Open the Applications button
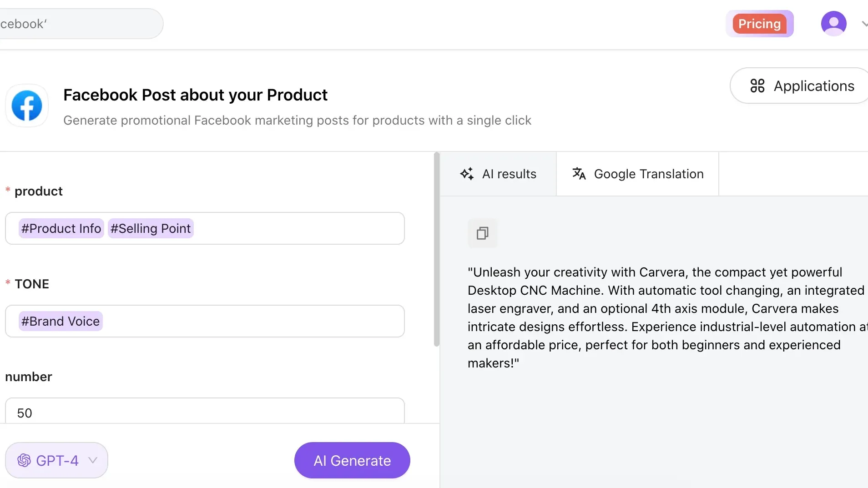The image size is (868, 488). tap(802, 86)
